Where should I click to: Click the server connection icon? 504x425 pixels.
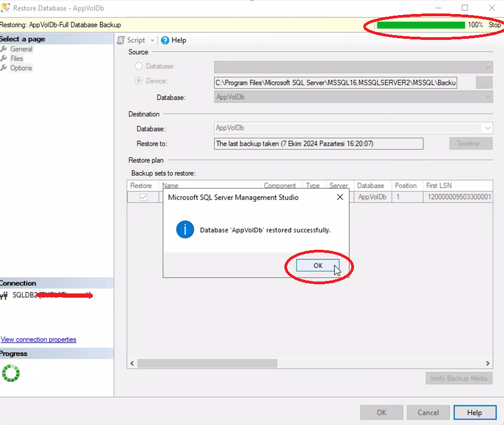[x=4, y=296]
